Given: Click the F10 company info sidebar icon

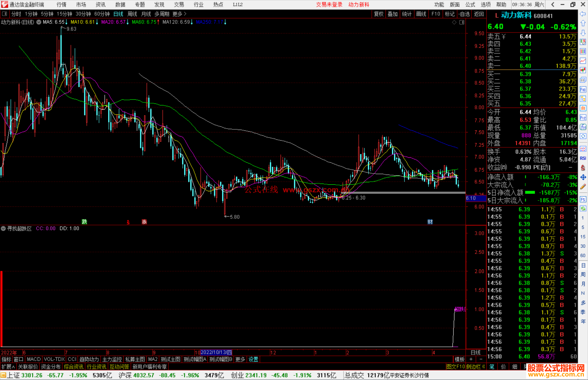Looking at the screenshot, I should click(x=583, y=89).
